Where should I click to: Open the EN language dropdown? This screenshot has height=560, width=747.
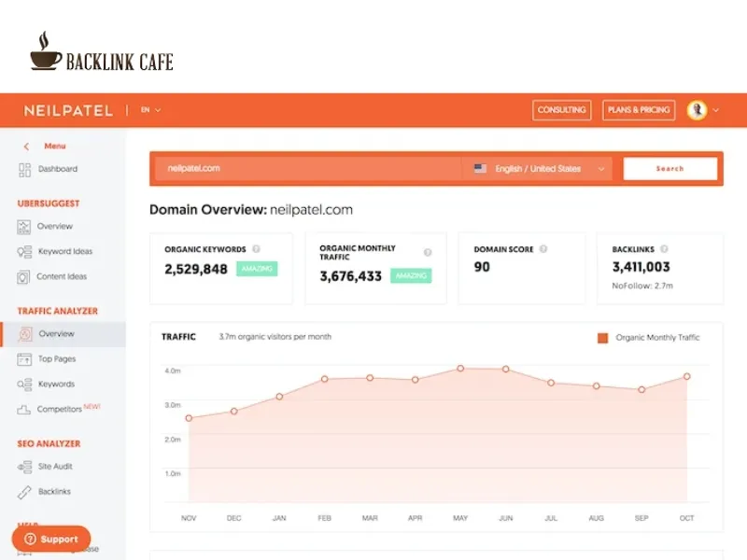click(x=150, y=110)
